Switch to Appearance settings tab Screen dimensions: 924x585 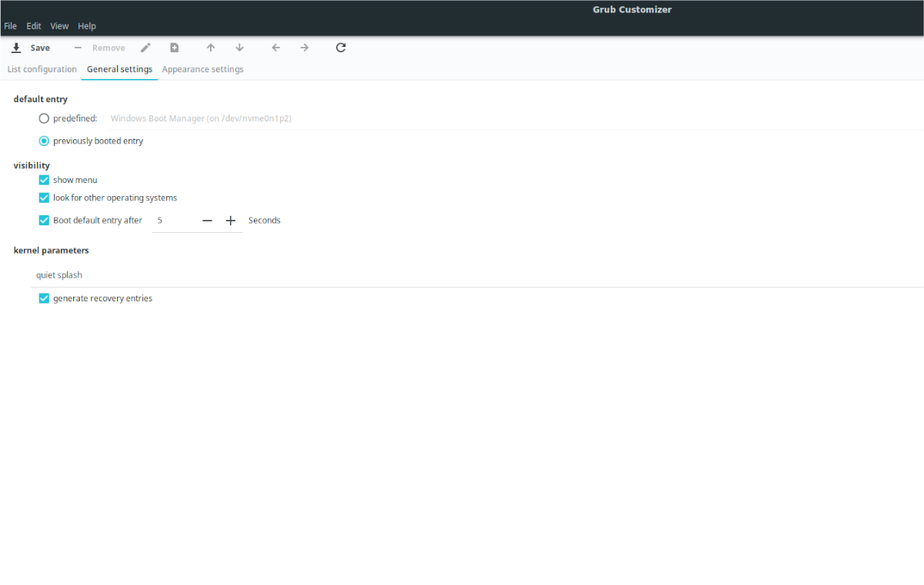[x=202, y=69]
